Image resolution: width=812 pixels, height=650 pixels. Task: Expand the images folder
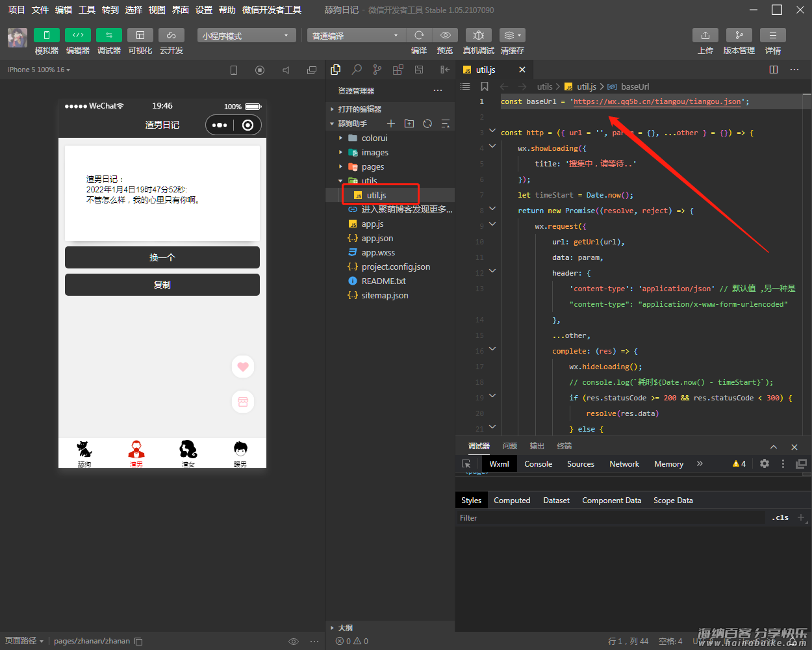pyautogui.click(x=340, y=153)
